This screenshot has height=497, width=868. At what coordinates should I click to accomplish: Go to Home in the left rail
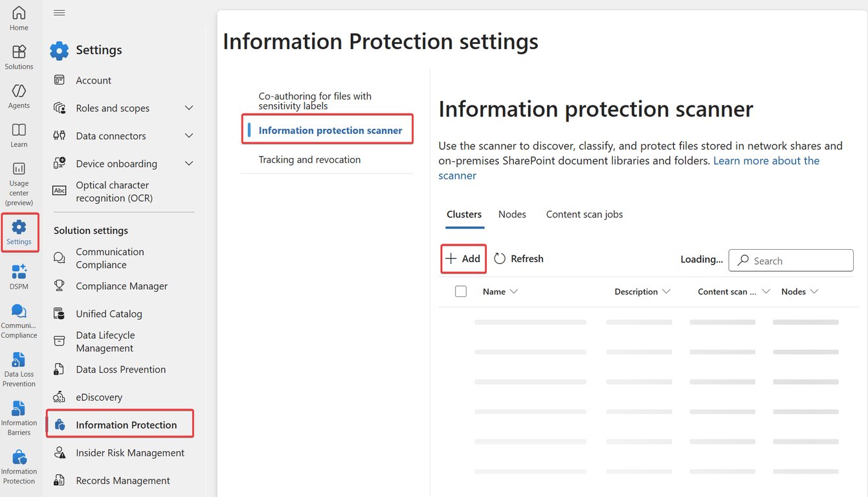point(19,18)
